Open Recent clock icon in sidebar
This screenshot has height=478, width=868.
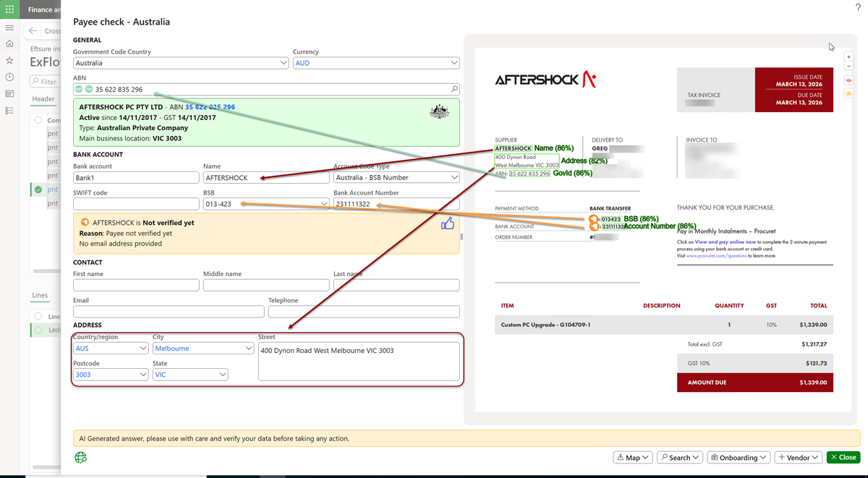9,77
